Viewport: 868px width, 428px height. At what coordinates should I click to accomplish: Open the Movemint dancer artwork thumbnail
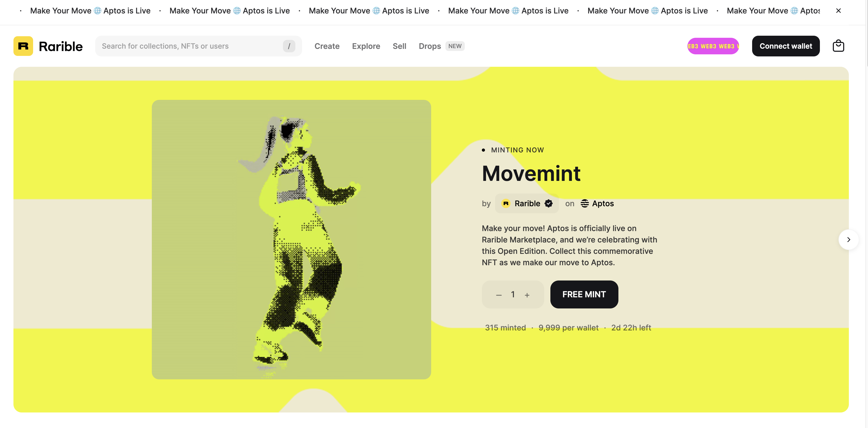291,239
